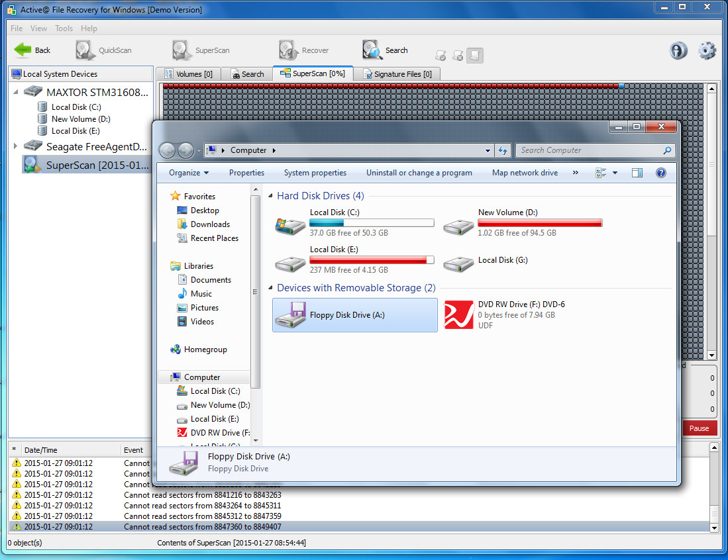Open the View menu
This screenshot has width=728, height=560.
pyautogui.click(x=38, y=28)
